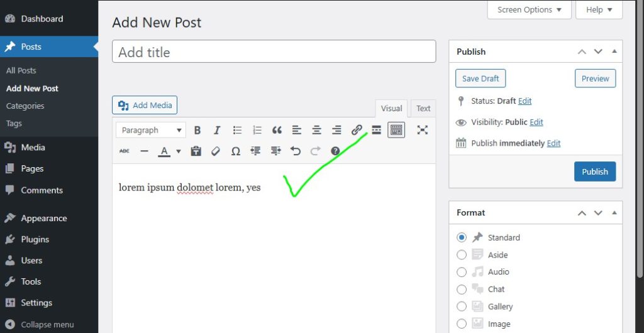Edit the Publish immediately schedule
644x333 pixels.
[553, 143]
